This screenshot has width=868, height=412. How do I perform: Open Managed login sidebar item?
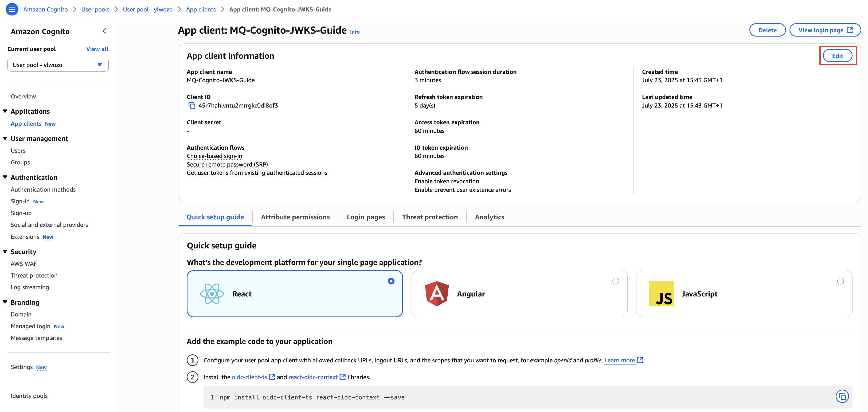tap(30, 326)
